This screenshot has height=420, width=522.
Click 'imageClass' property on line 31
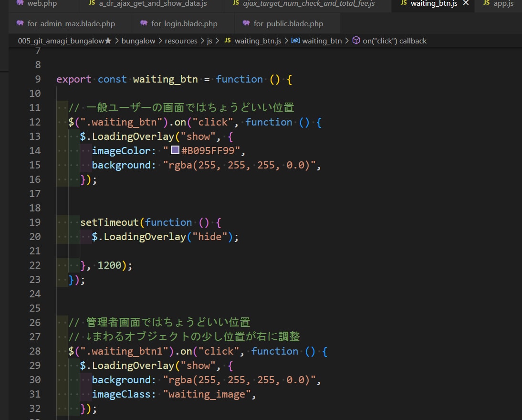pyautogui.click(x=121, y=394)
